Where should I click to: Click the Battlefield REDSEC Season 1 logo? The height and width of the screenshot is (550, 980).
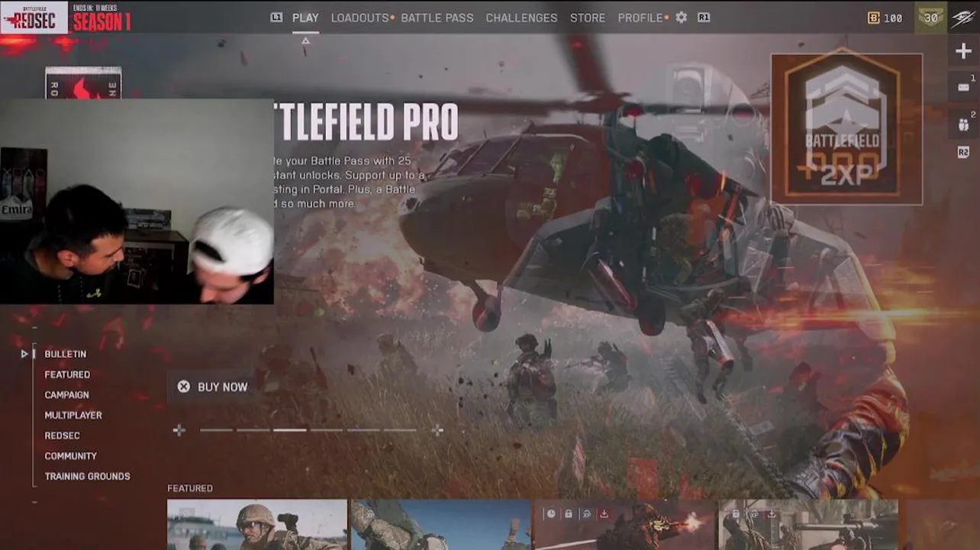(x=67, y=18)
